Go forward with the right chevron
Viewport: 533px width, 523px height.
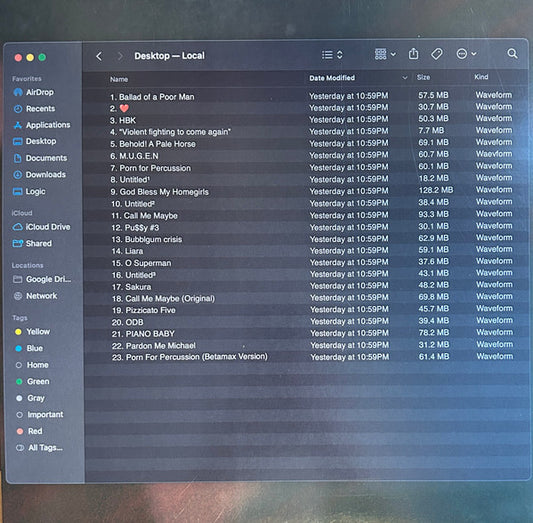[120, 56]
